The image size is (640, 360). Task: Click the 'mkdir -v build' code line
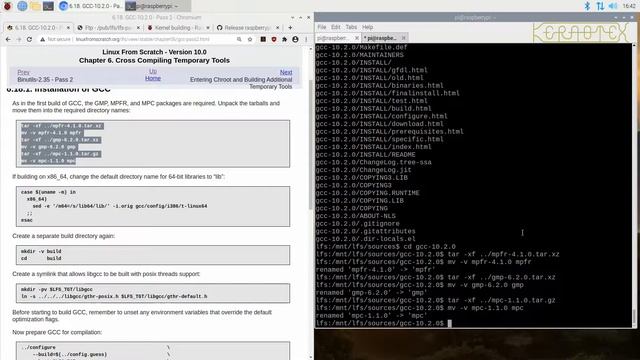pos(41,251)
